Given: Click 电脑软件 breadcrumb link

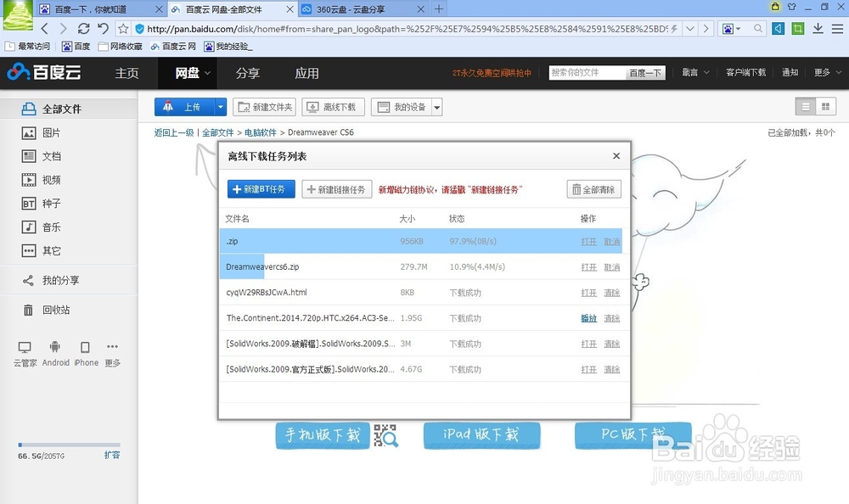Looking at the screenshot, I should pyautogui.click(x=261, y=132).
